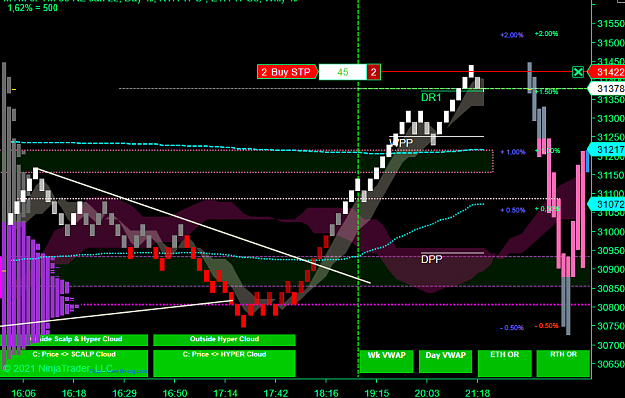Image resolution: width=625 pixels, height=398 pixels.
Task: Click 31000 on the price axis
Action: [611, 232]
